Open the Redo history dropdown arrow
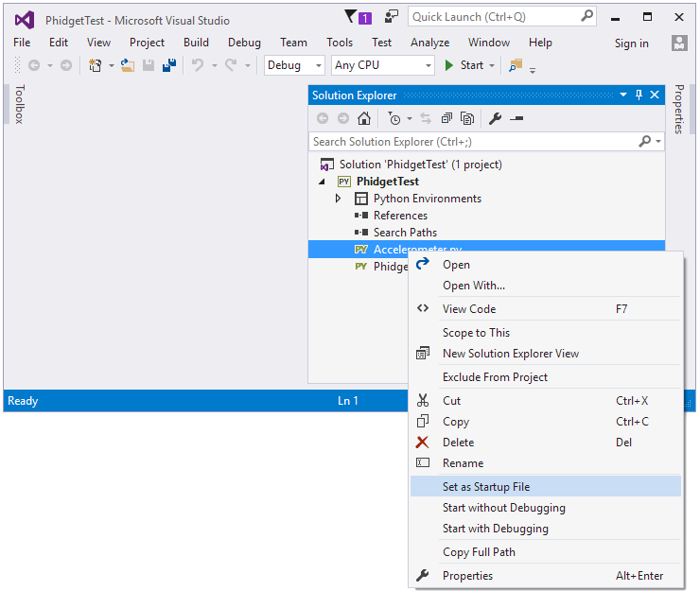700x591 pixels. pyautogui.click(x=247, y=66)
